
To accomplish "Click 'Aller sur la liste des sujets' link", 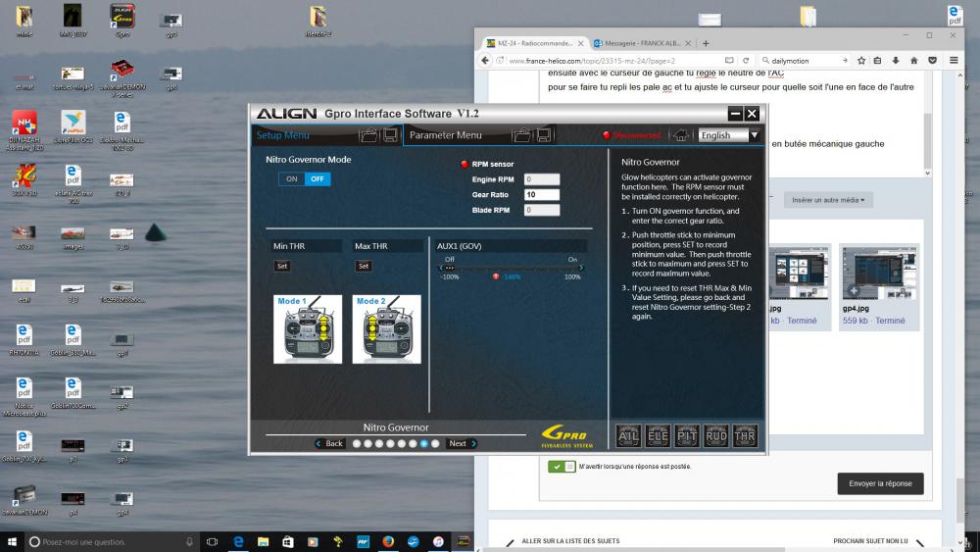I will [570, 541].
